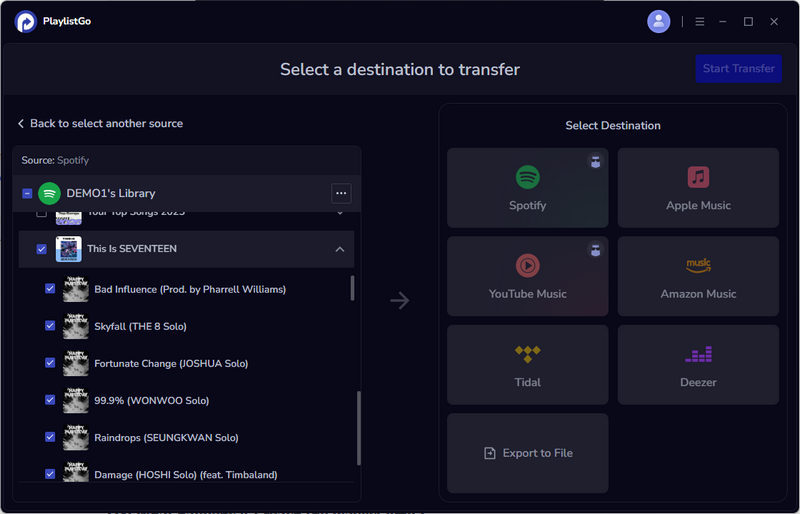The height and width of the screenshot is (514, 800).
Task: Open the user account avatar
Action: tap(658, 21)
